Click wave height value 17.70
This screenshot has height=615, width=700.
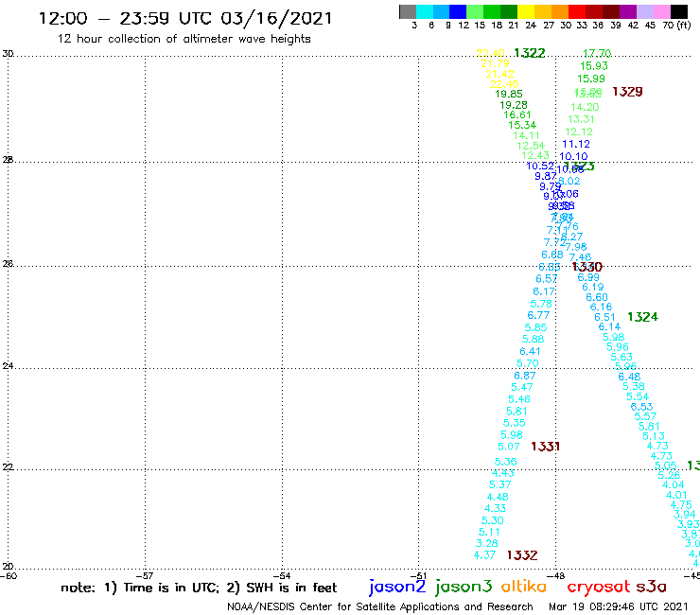(597, 54)
